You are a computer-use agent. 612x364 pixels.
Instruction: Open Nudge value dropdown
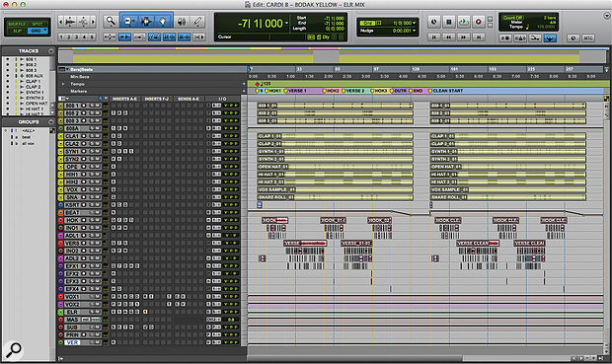(x=414, y=31)
